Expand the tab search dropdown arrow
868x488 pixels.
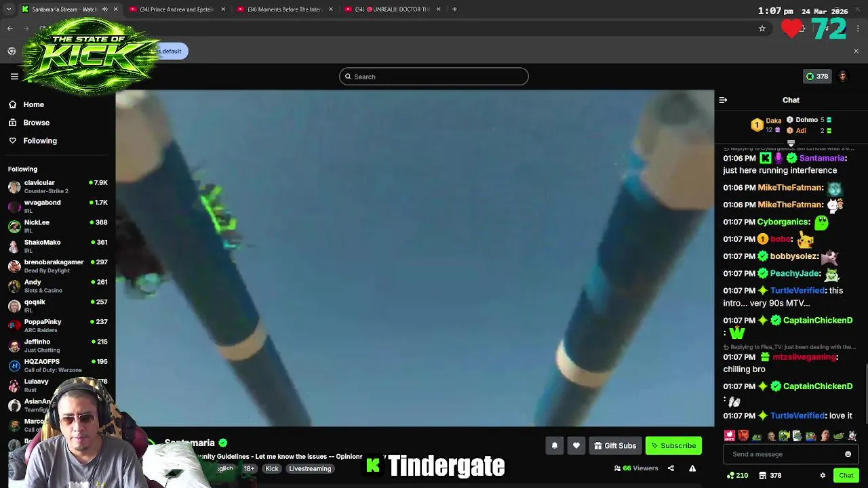pyautogui.click(x=9, y=9)
